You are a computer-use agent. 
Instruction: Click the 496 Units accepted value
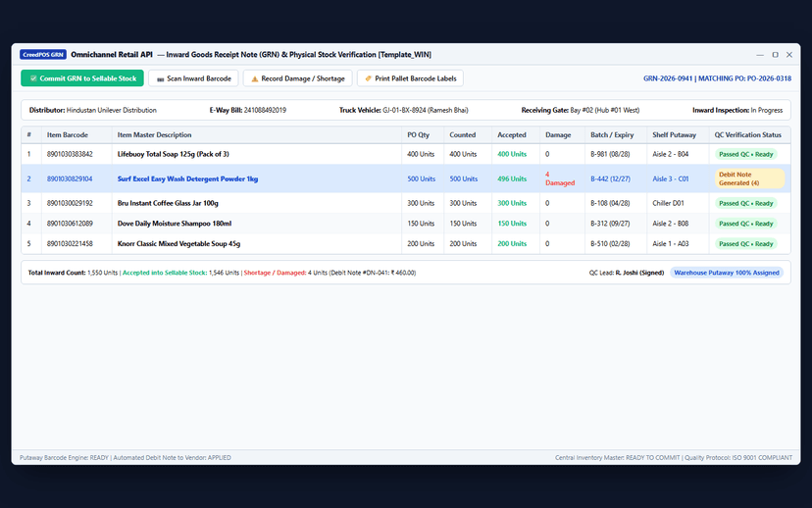point(512,178)
